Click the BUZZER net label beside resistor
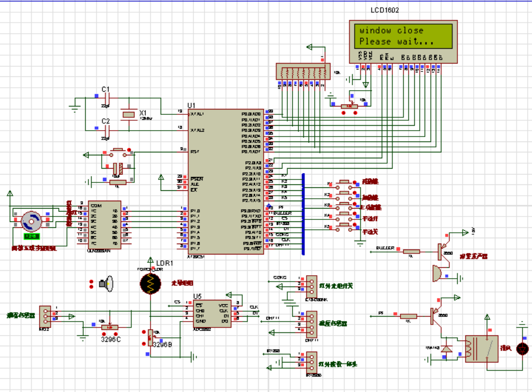This screenshot has height=392, width=532. [385, 248]
